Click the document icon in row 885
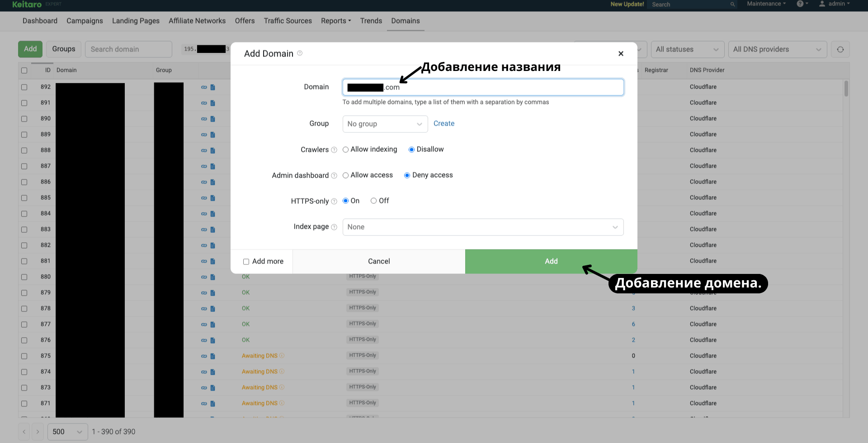 (x=213, y=198)
